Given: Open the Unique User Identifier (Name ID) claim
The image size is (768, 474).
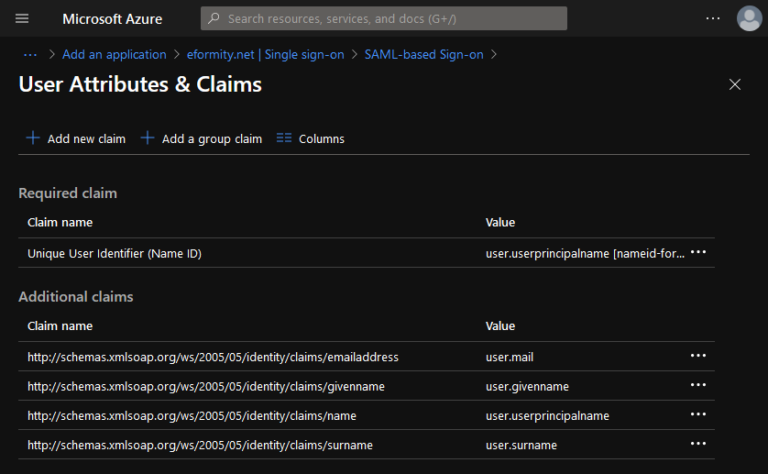Looking at the screenshot, I should pos(114,254).
